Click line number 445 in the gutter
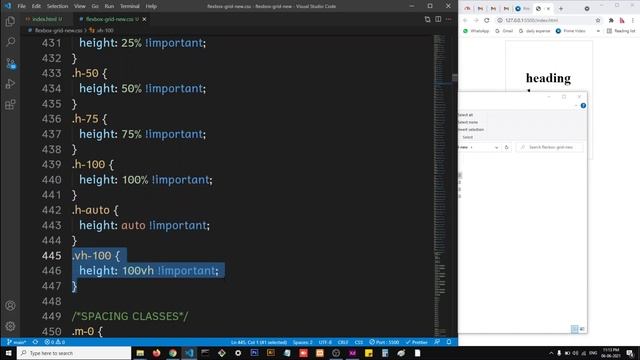Screen dimensions: 640x360 [51, 256]
